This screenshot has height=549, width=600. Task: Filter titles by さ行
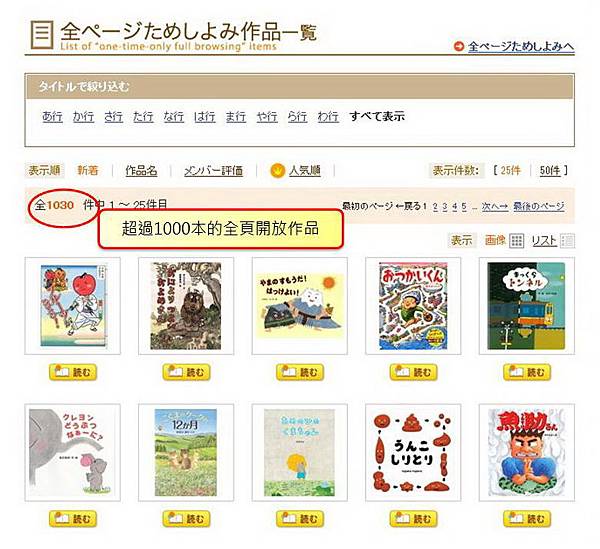tap(113, 116)
